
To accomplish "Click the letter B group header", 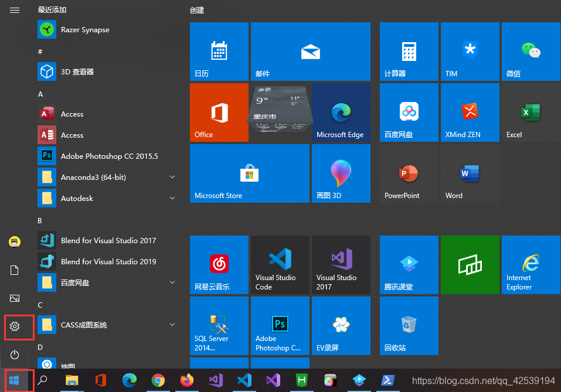I will click(x=40, y=221).
